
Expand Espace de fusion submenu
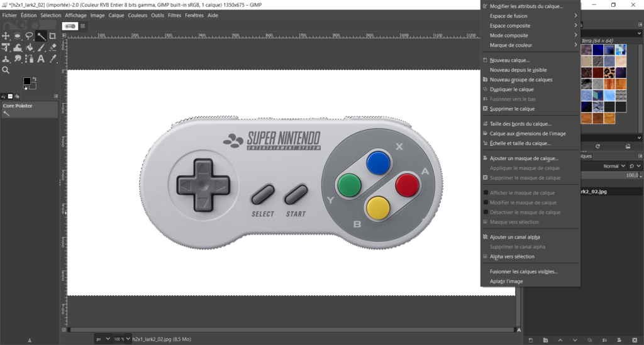pyautogui.click(x=530, y=16)
